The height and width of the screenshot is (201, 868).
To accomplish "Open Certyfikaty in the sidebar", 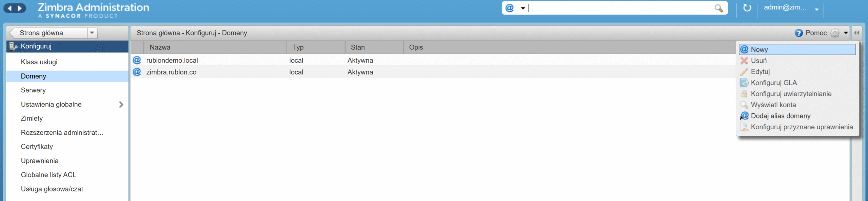I will click(37, 147).
